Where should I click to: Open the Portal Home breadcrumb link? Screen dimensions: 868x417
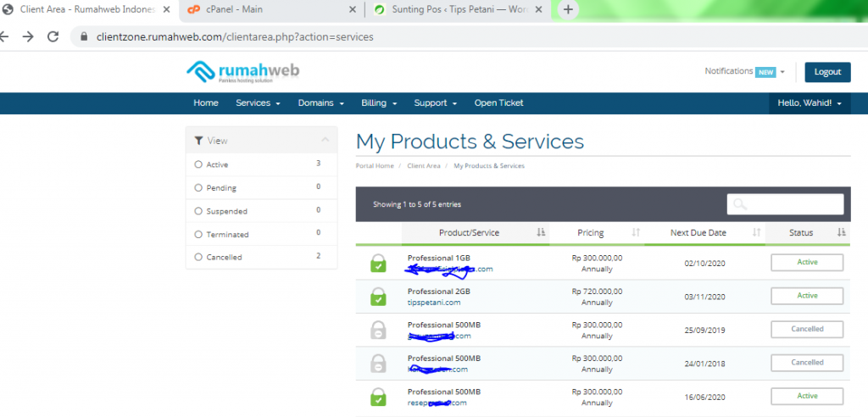[375, 165]
